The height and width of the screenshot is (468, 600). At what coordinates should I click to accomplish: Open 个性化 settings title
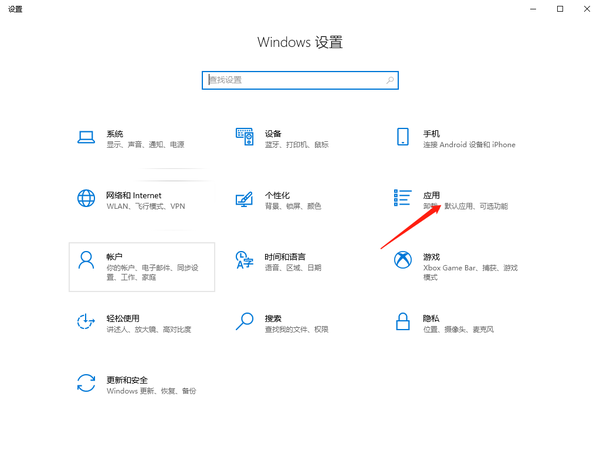click(277, 195)
